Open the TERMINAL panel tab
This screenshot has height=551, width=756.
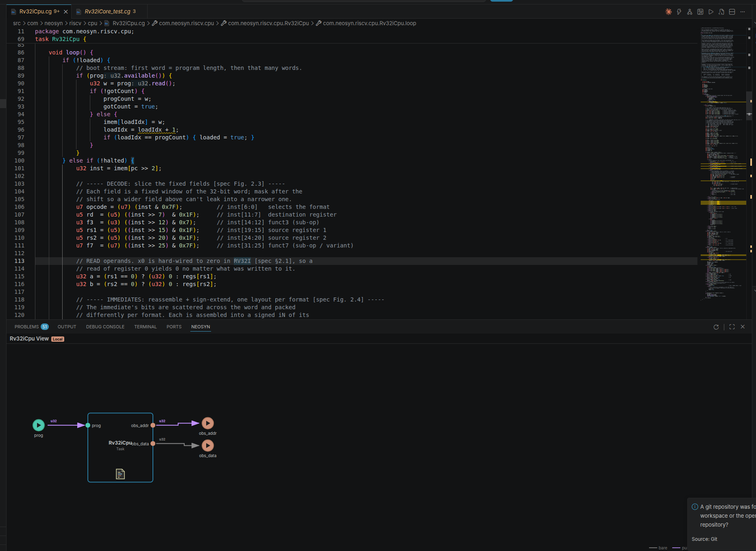pos(146,327)
